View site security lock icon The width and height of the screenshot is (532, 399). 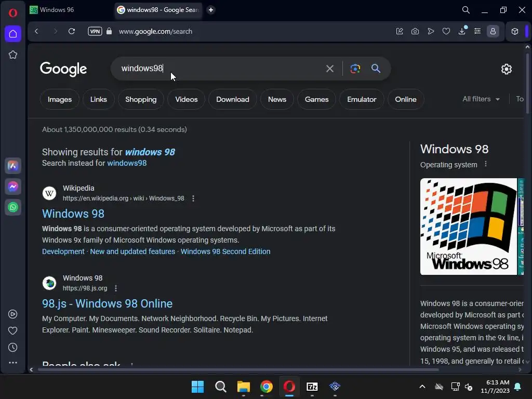pyautogui.click(x=109, y=31)
